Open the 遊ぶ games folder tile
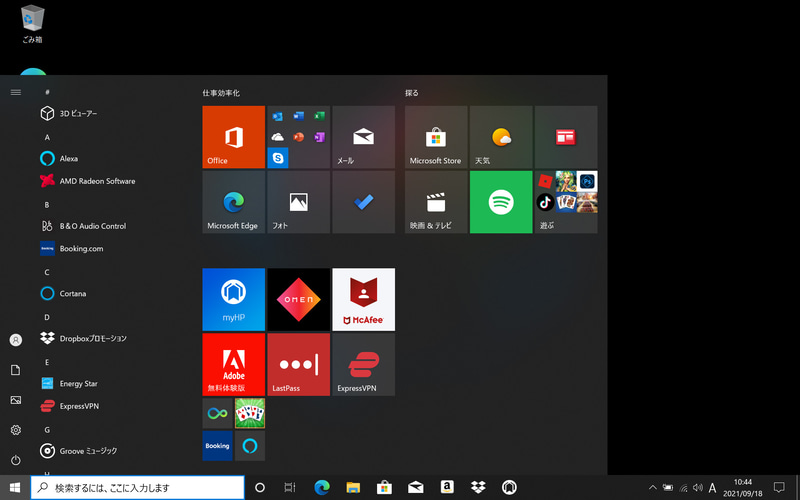This screenshot has height=500, width=800. pyautogui.click(x=566, y=202)
